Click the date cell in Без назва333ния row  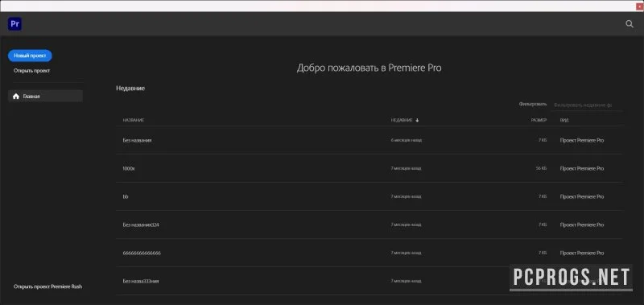406,281
